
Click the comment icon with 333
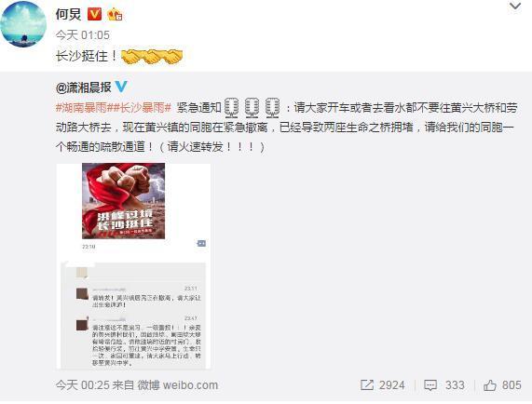pyautogui.click(x=430, y=385)
